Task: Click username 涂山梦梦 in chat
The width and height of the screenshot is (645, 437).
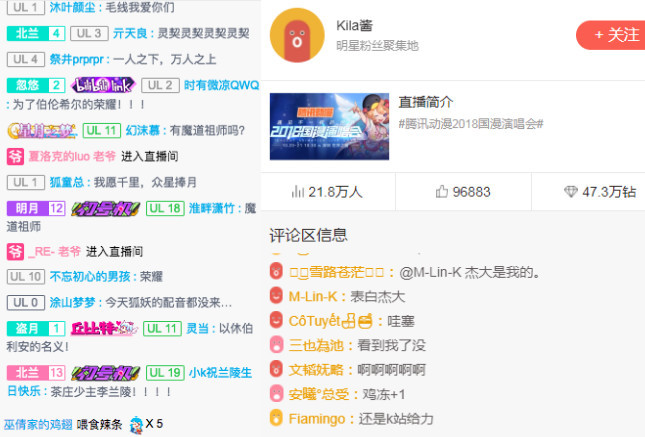Action: [x=72, y=302]
